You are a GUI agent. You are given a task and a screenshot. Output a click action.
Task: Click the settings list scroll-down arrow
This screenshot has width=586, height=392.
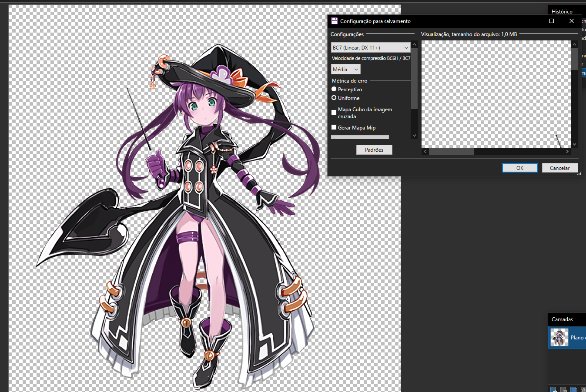point(414,135)
